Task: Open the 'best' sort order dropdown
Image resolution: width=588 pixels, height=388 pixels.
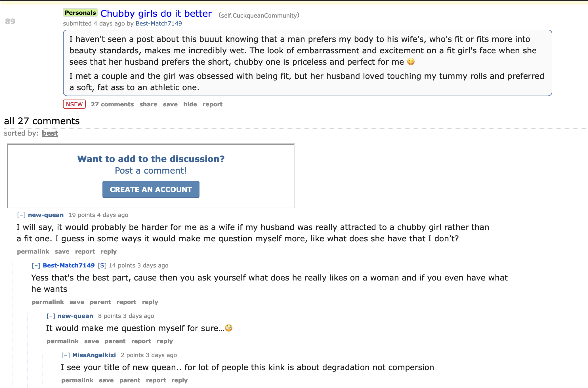Action: pos(50,133)
